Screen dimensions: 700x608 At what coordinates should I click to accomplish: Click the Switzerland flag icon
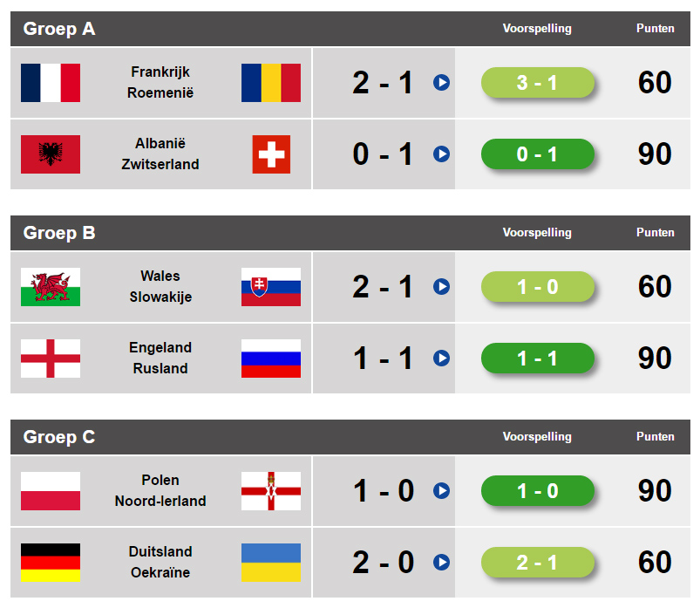tap(271, 154)
